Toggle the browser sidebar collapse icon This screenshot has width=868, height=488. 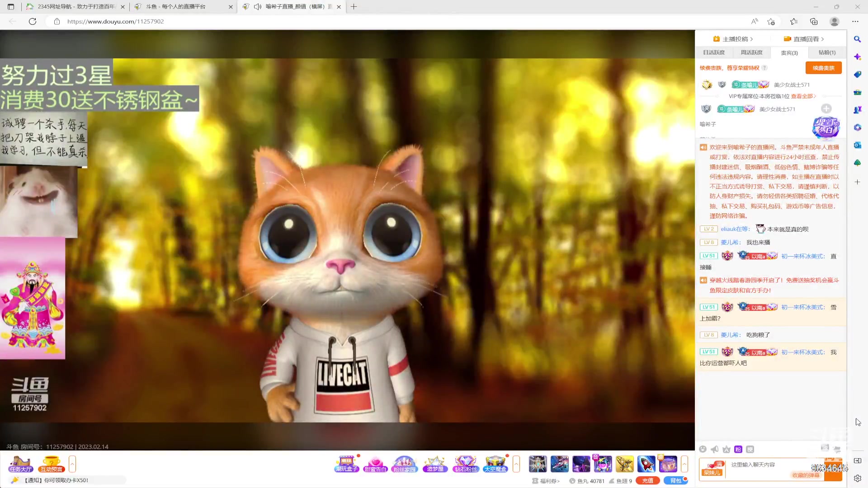click(858, 460)
